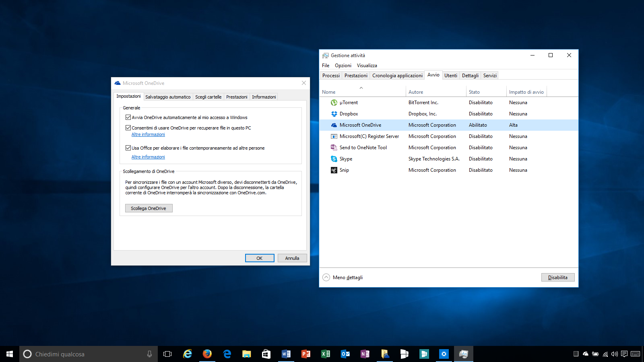This screenshot has width=644, height=362.
Task: Launch Outlook from the taskbar
Action: pos(345,354)
